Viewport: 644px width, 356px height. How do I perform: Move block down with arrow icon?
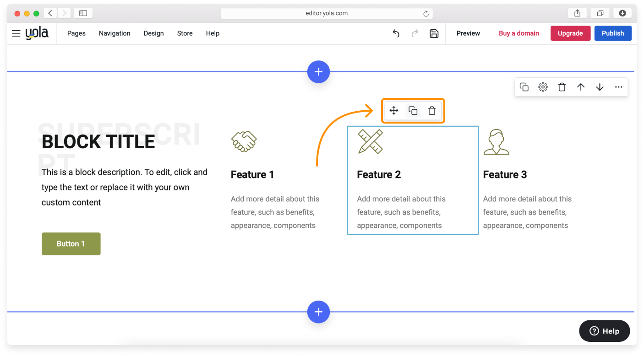600,87
